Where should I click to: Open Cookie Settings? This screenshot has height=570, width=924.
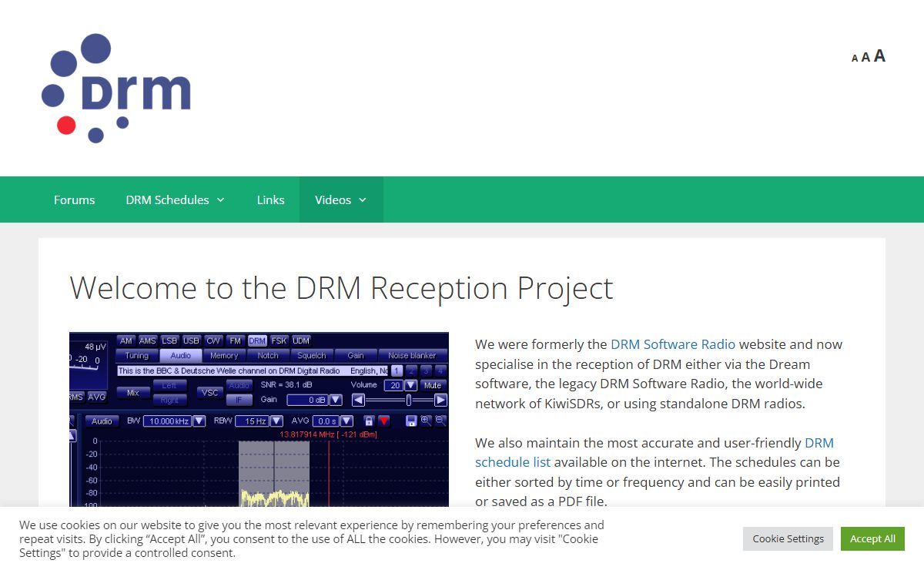pos(788,538)
